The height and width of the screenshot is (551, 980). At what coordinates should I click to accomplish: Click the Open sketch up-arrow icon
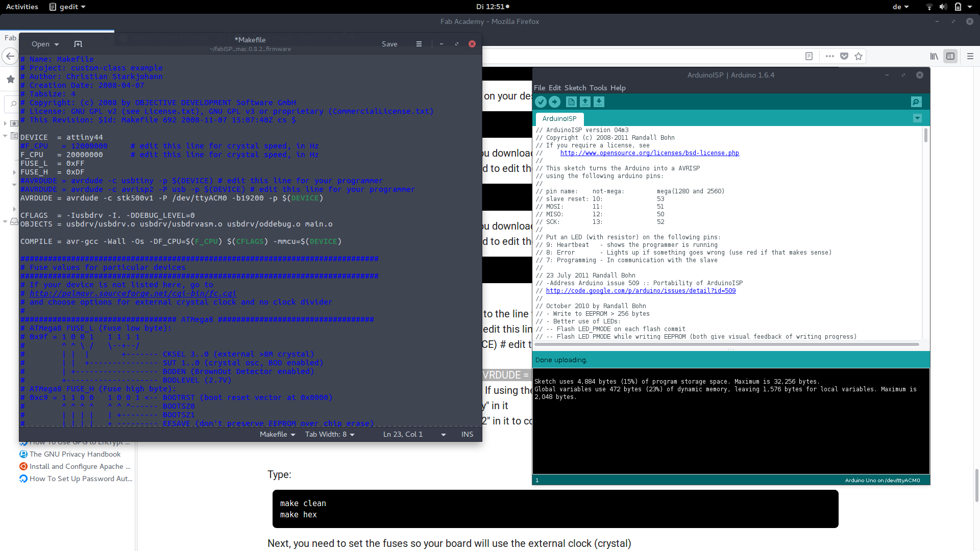click(x=585, y=102)
